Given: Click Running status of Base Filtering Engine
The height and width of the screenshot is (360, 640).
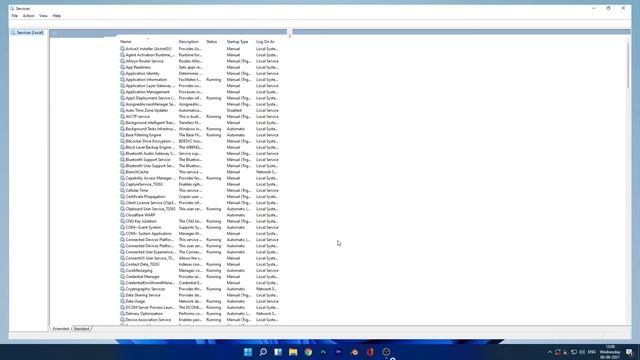Looking at the screenshot, I should click(x=213, y=135).
